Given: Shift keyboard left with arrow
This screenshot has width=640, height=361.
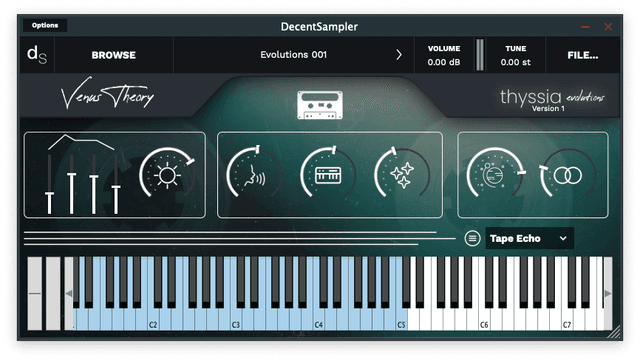Looking at the screenshot, I should point(69,293).
